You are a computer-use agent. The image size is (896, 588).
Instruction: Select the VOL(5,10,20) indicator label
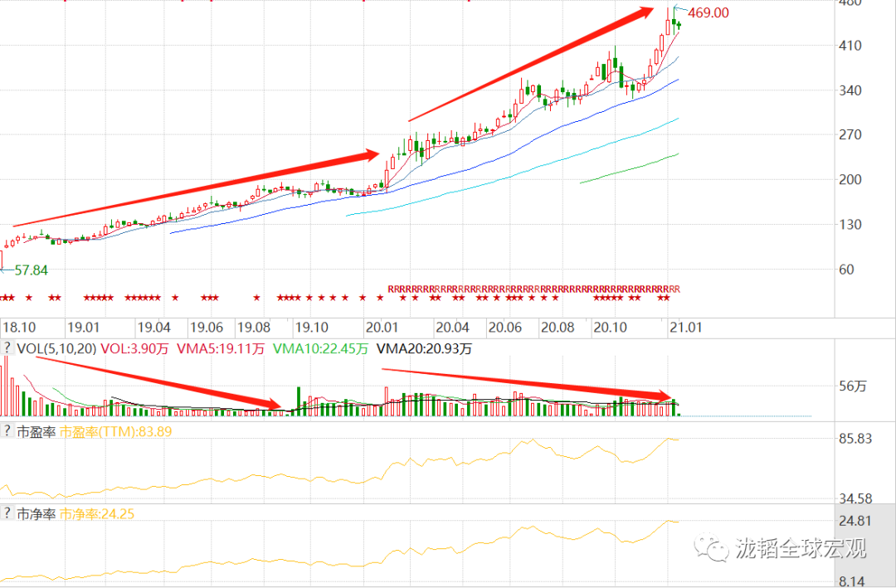click(x=56, y=348)
